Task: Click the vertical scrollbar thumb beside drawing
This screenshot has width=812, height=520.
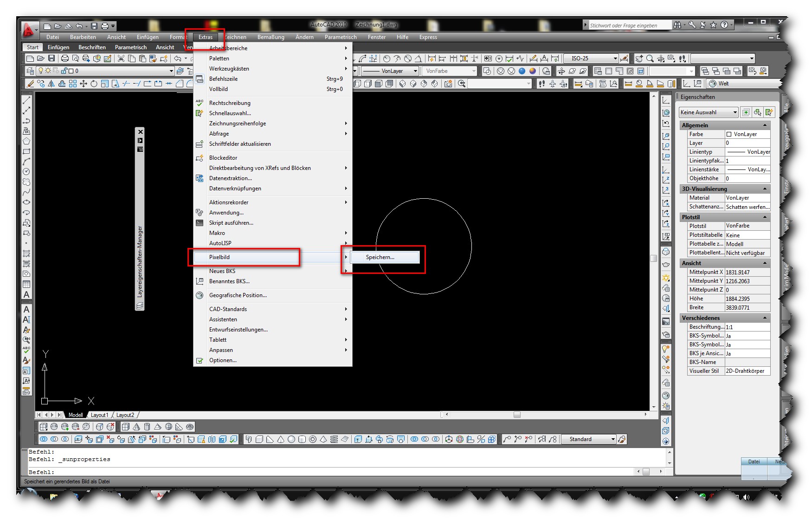Action: point(654,258)
